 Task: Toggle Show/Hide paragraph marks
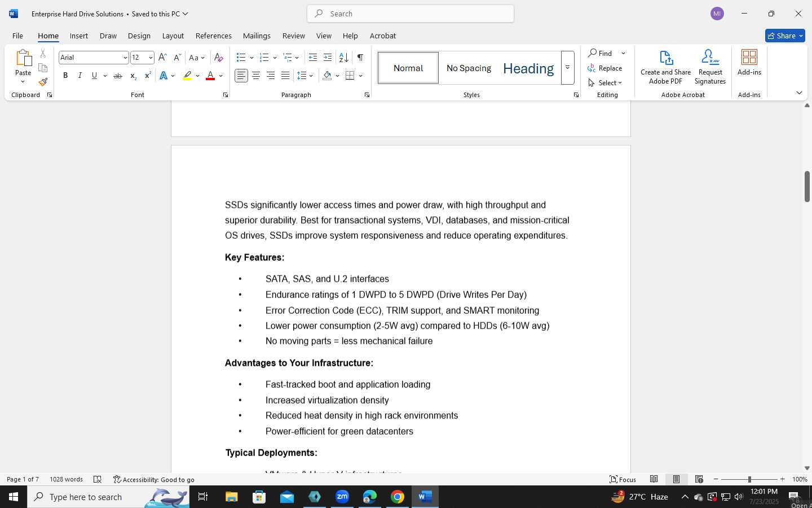pyautogui.click(x=360, y=58)
